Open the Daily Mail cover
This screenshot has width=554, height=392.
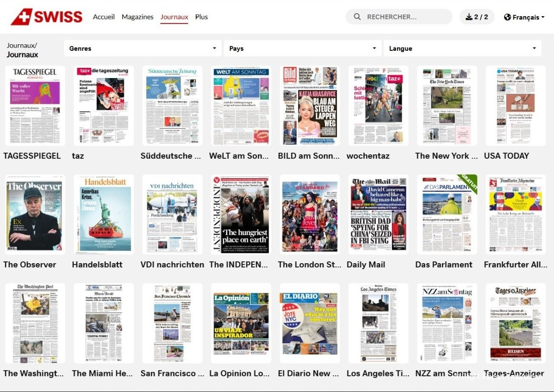[x=379, y=215]
